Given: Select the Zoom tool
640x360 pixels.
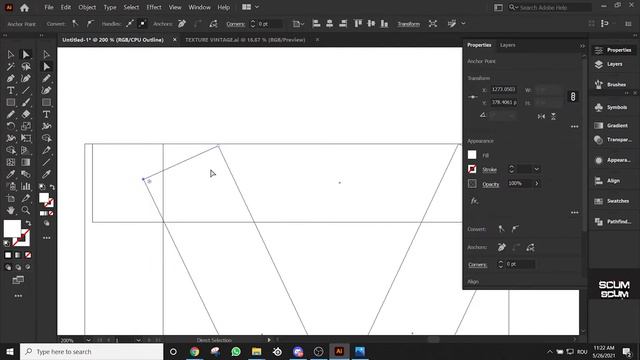Looking at the screenshot, I should coord(26,211).
